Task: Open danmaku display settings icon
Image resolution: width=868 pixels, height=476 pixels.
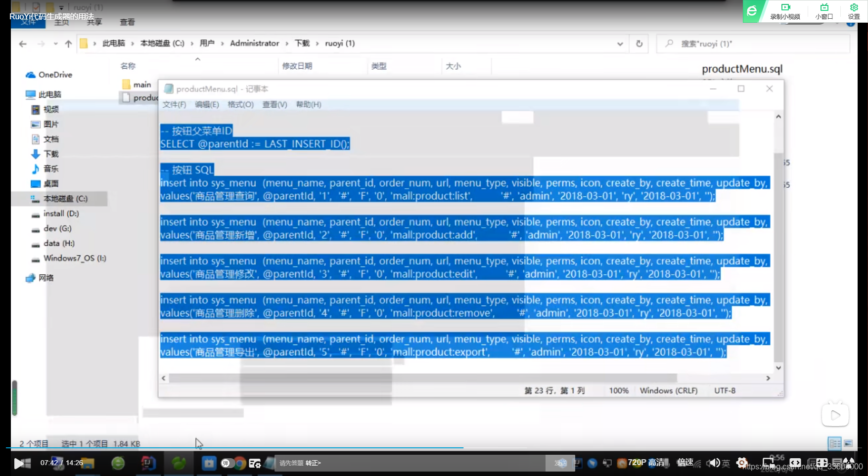Action: 255,463
